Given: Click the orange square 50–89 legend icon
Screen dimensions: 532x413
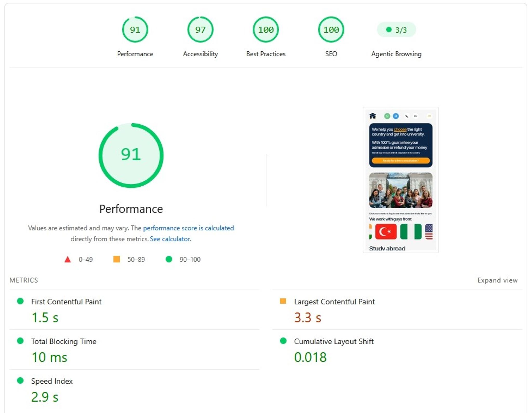Looking at the screenshot, I should 117,259.
